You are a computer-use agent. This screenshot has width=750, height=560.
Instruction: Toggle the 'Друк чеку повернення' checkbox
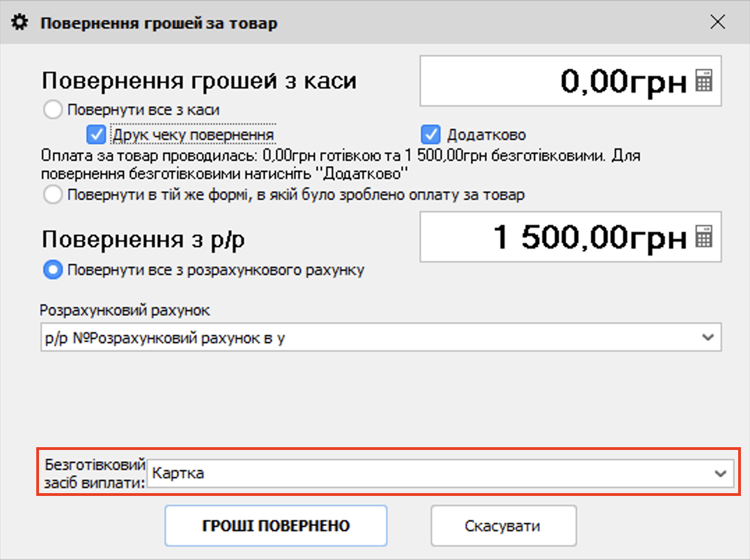(x=95, y=134)
